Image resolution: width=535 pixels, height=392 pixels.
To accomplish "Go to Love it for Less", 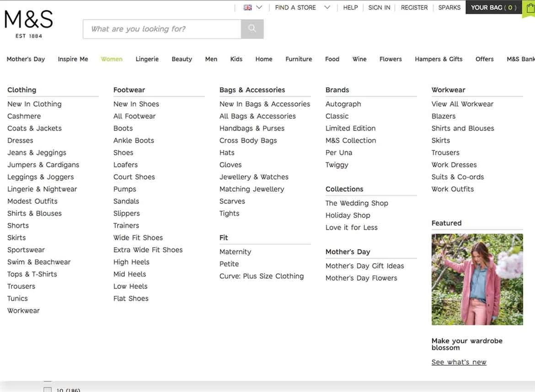I will pyautogui.click(x=352, y=228).
